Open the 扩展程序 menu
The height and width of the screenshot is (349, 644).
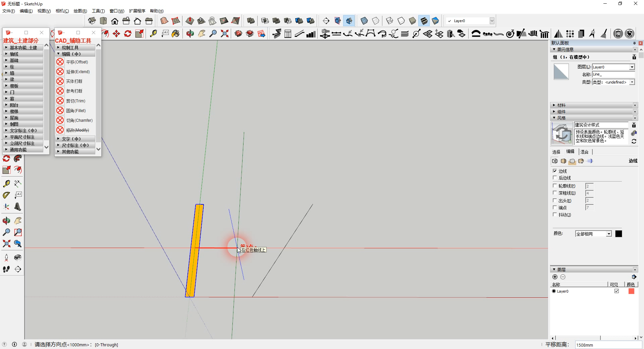coord(137,11)
